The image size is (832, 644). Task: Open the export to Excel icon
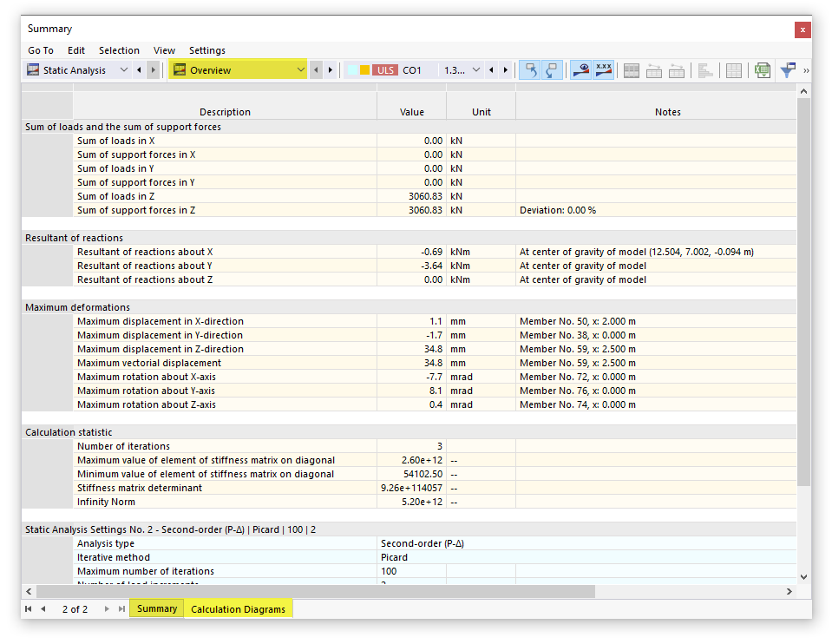coord(762,70)
